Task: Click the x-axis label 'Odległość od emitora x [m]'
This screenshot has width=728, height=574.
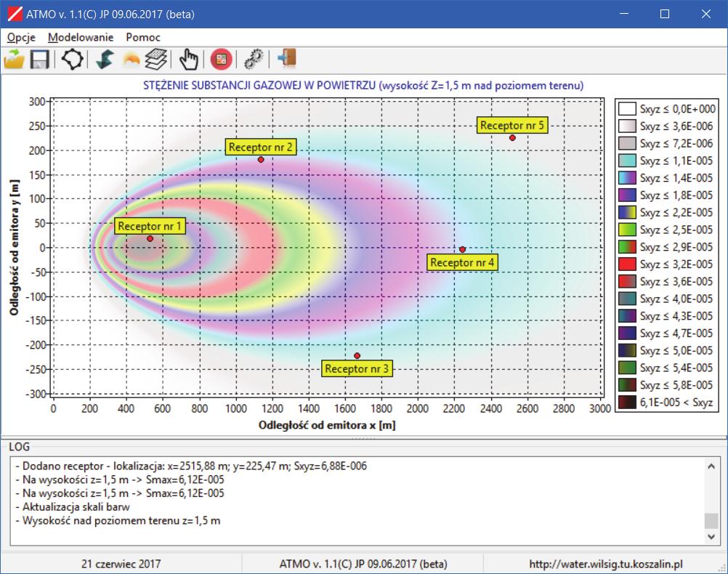Action: (327, 425)
